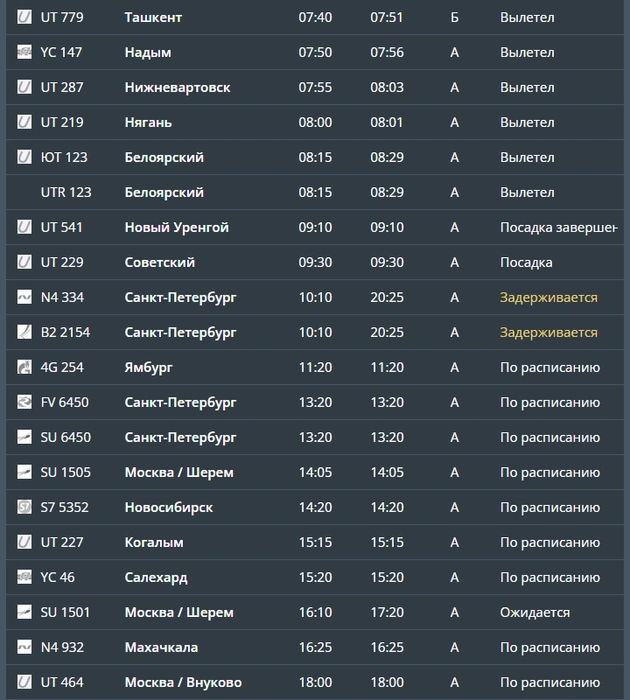Click destination Надым
The height and width of the screenshot is (700, 630).
tap(148, 52)
